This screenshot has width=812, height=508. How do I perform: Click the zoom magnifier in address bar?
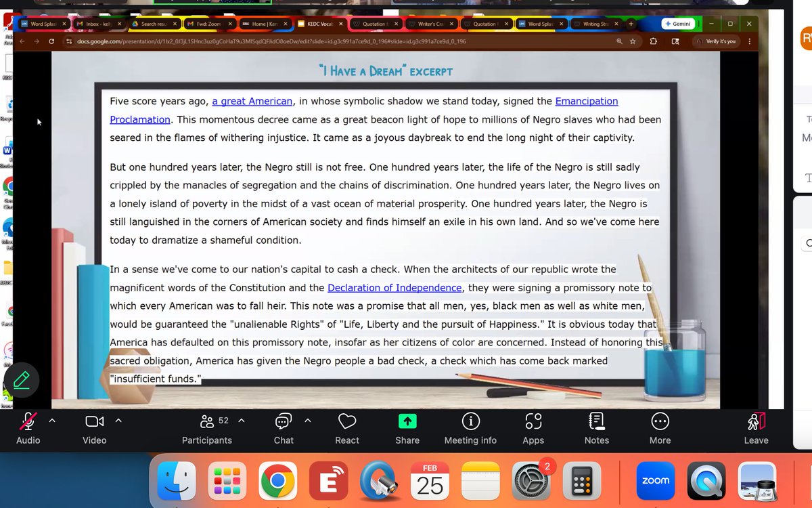[618, 41]
